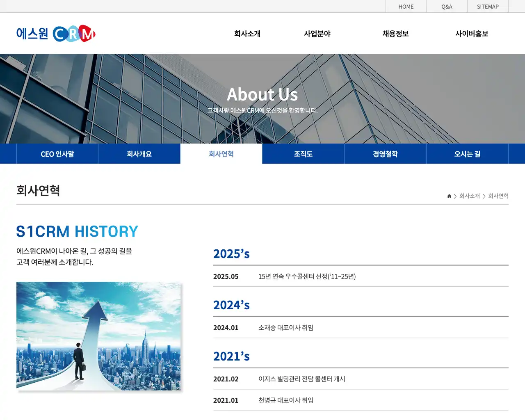The width and height of the screenshot is (525, 420).
Task: Open the 사이버홍보 menu
Action: (x=472, y=34)
